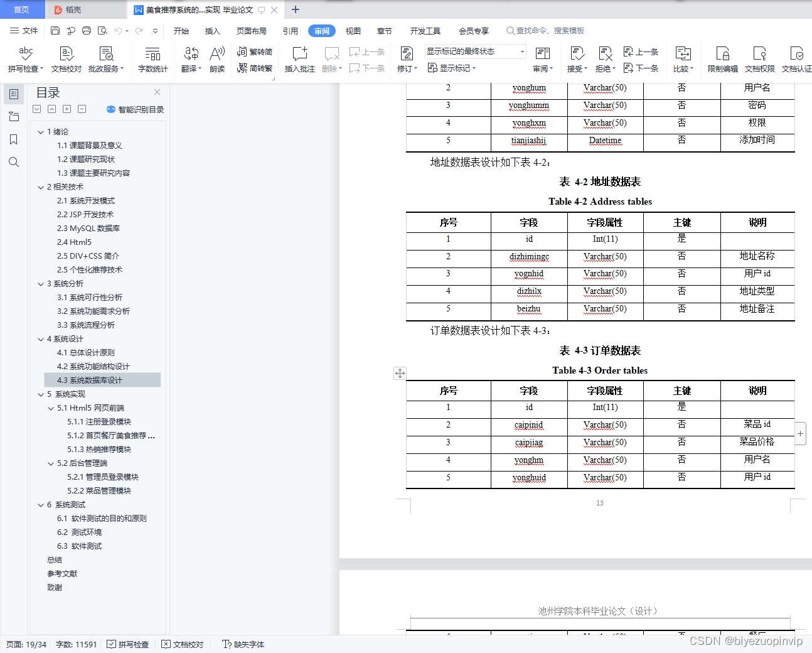Open the search panel in left sidebar
Screen dimensions: 812x653
click(x=14, y=162)
